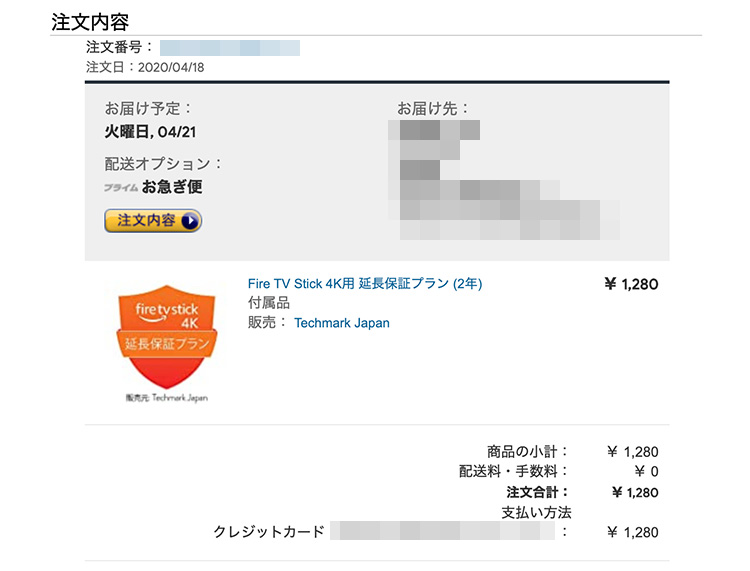The height and width of the screenshot is (571, 750).
Task: Click the 注文内容 page heading
Action: [90, 22]
